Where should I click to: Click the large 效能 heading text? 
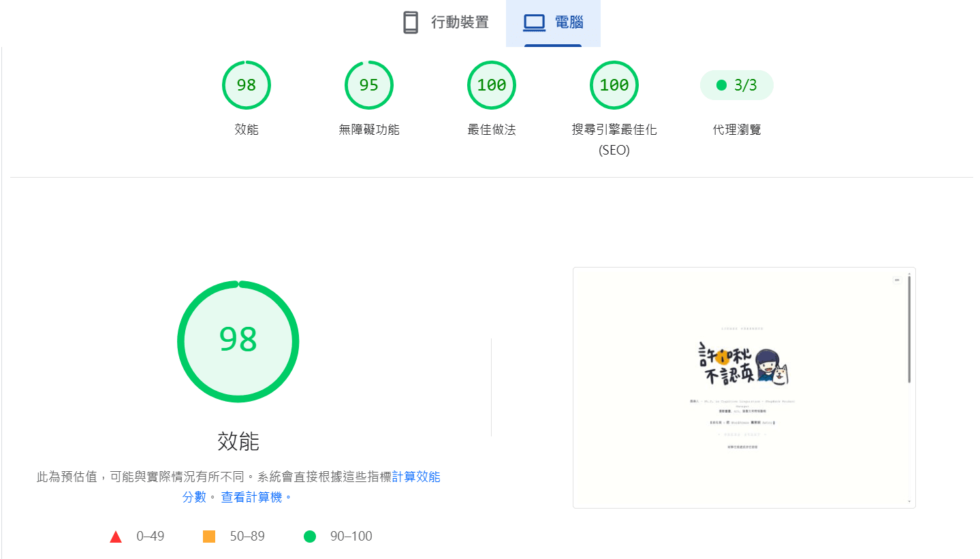point(238,441)
